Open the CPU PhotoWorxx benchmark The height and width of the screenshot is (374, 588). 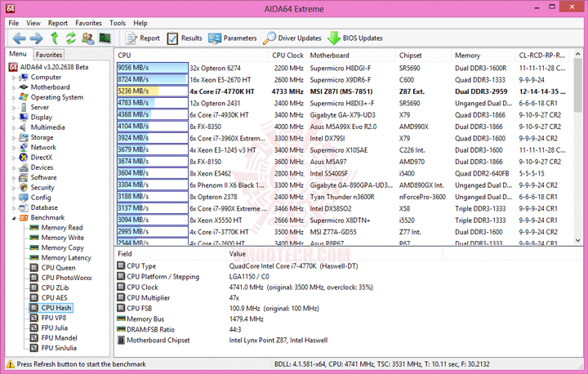[x=66, y=278]
